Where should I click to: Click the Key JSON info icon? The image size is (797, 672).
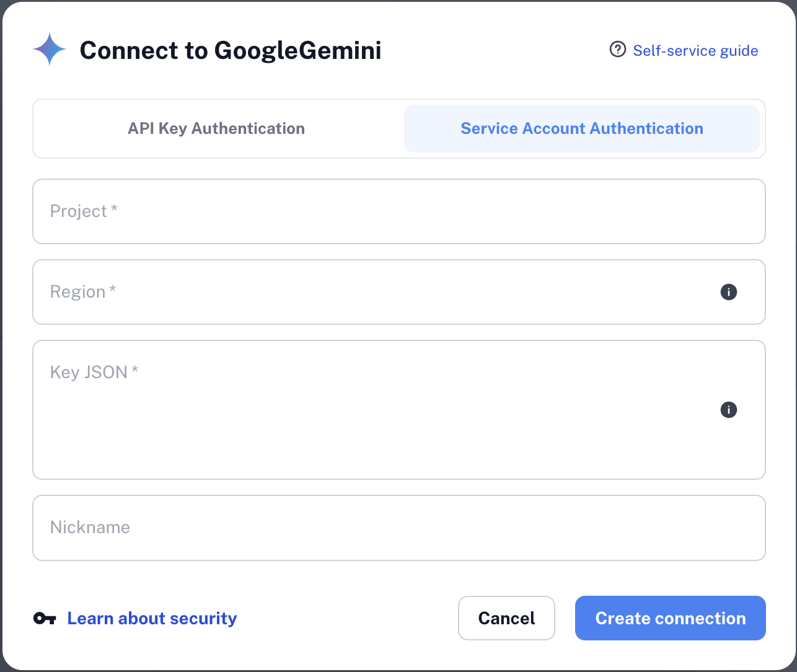pos(729,410)
